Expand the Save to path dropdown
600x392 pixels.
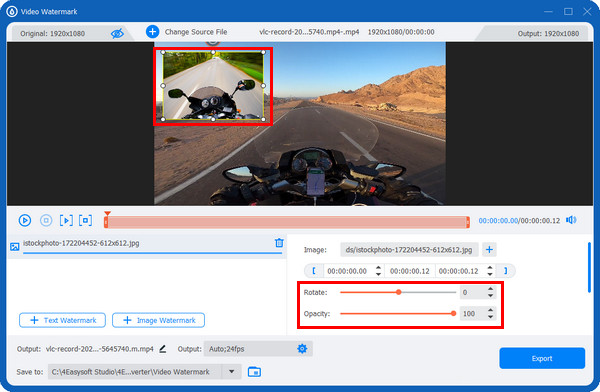pyautogui.click(x=232, y=372)
